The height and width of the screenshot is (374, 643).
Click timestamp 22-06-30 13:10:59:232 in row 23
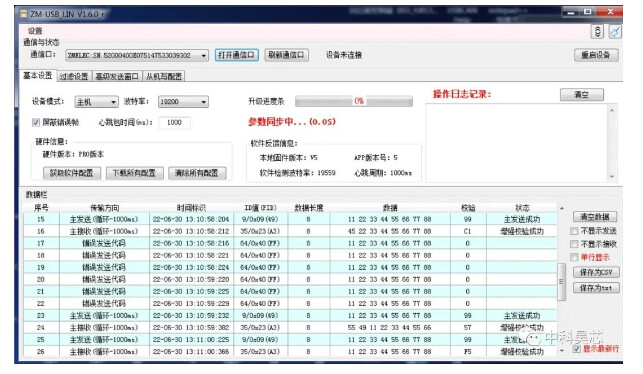tap(191, 316)
